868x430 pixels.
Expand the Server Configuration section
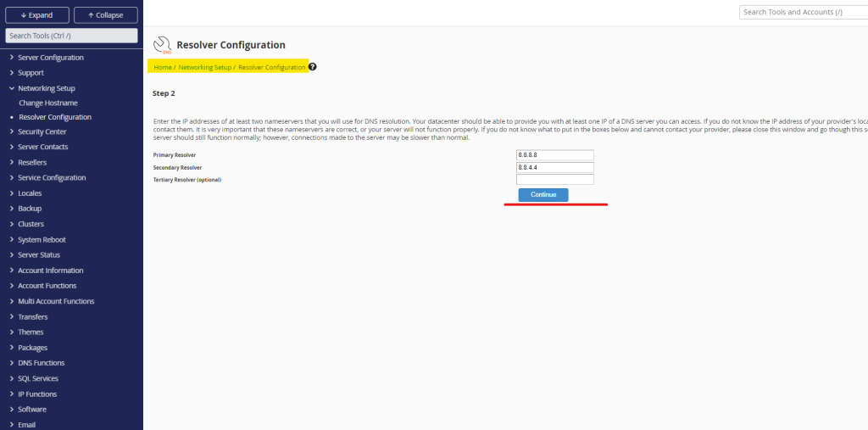[51, 58]
